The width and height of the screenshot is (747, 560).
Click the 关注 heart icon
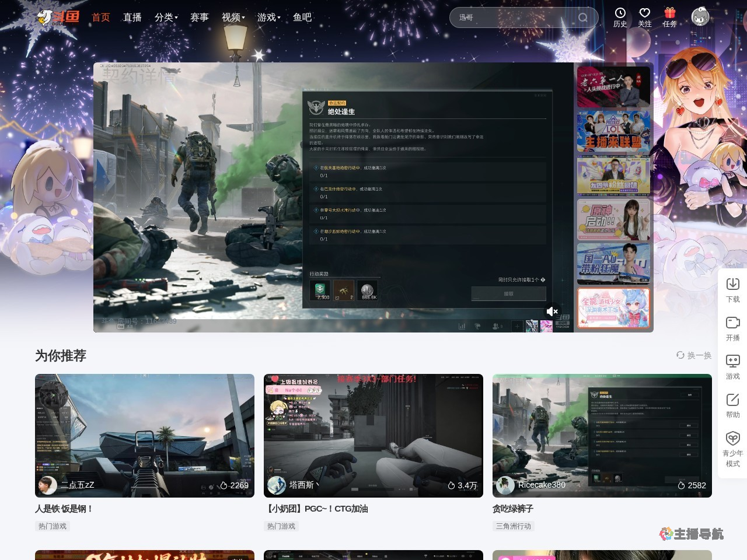[x=644, y=14]
